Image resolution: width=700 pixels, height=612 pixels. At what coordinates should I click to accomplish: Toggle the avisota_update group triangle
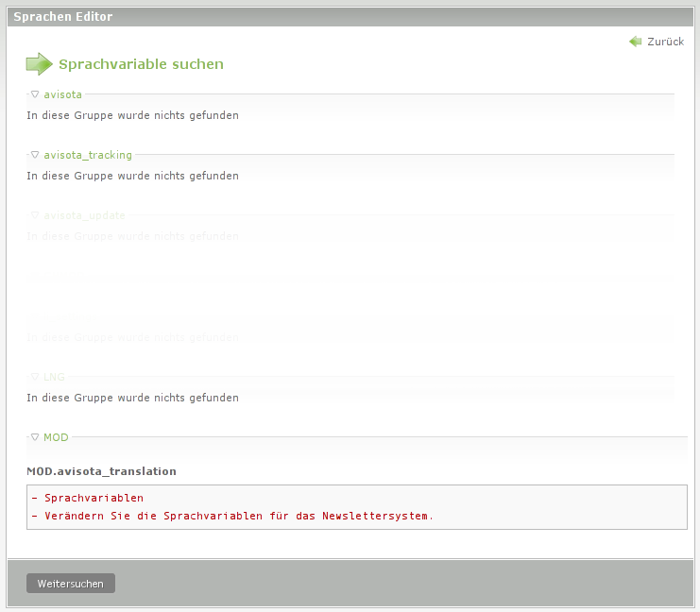tap(35, 215)
